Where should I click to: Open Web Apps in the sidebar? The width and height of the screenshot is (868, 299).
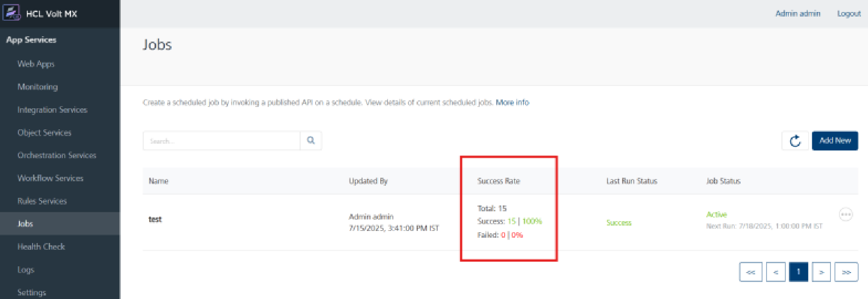pyautogui.click(x=36, y=64)
